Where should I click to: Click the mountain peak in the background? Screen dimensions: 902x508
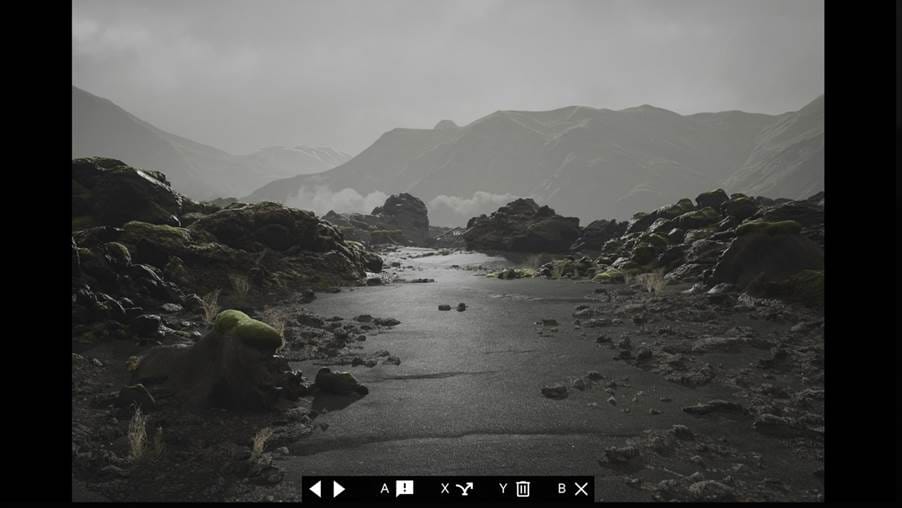click(x=445, y=126)
